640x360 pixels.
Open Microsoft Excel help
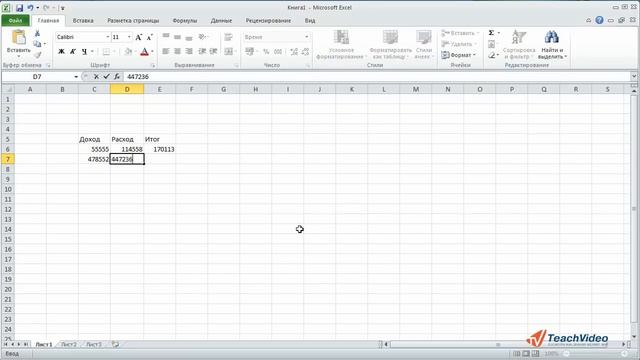click(599, 20)
